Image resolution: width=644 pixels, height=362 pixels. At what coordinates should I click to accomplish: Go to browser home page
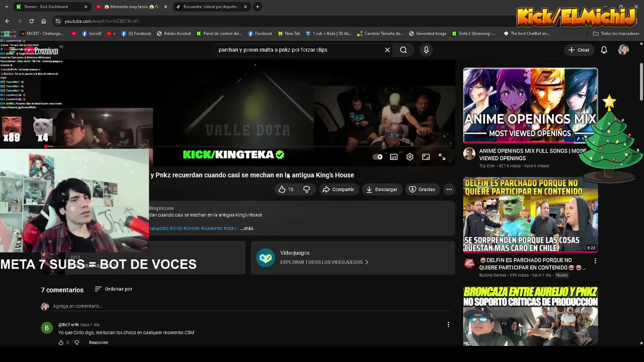tap(43, 21)
